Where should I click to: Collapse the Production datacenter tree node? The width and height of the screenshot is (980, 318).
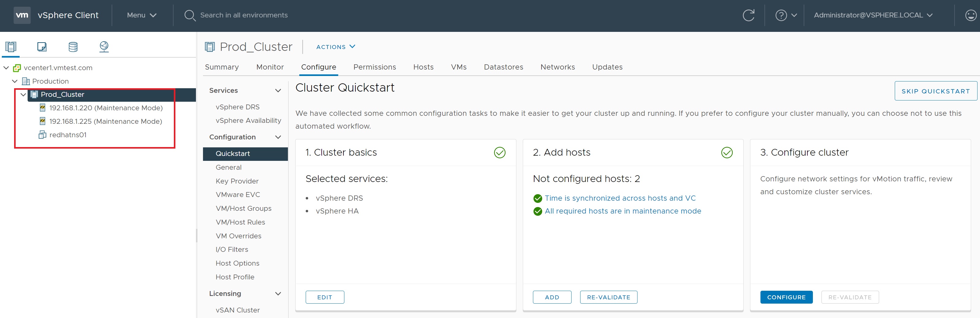click(x=15, y=81)
